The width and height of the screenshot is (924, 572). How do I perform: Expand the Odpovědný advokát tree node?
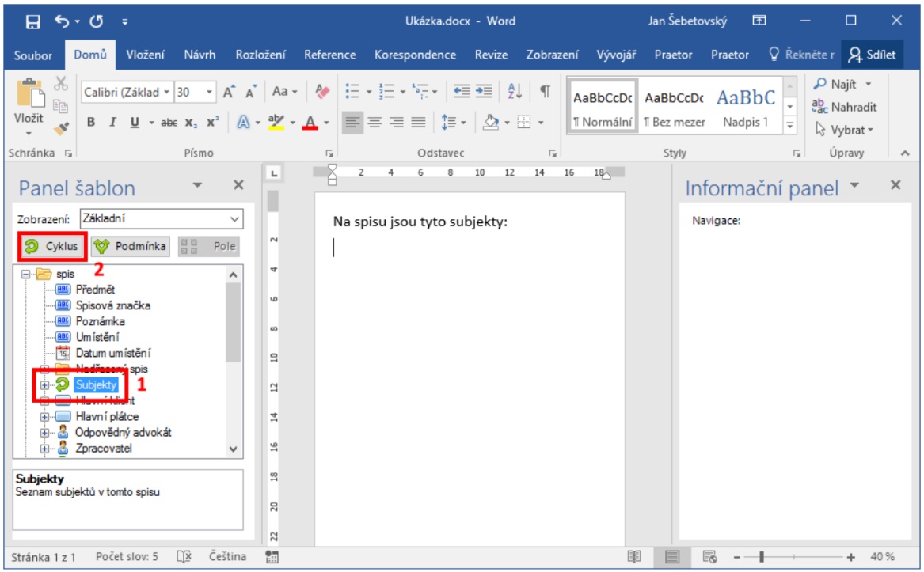tap(45, 433)
